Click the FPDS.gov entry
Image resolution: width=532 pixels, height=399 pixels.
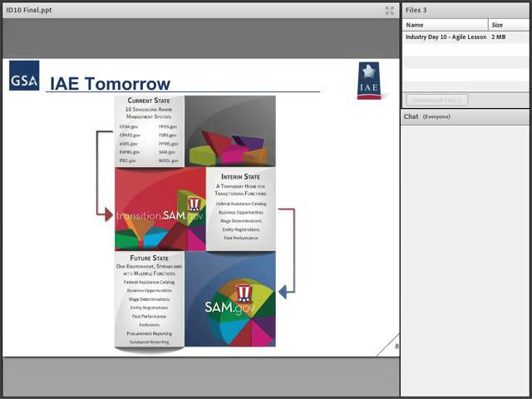[168, 126]
